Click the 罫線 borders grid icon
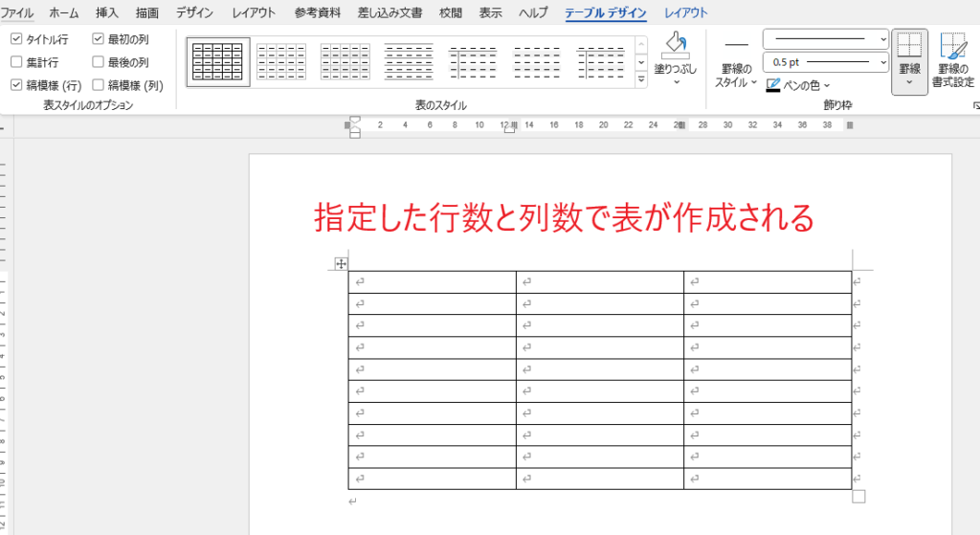 pos(909,46)
